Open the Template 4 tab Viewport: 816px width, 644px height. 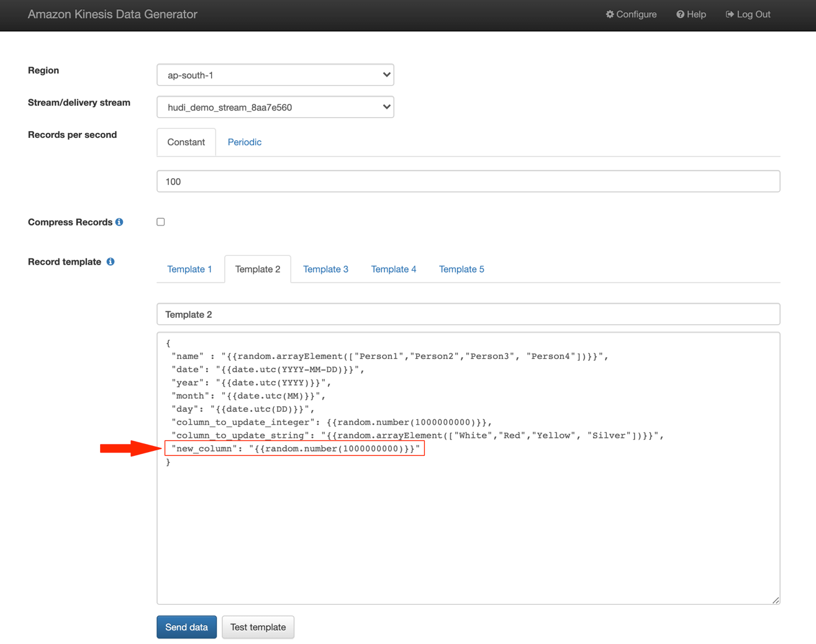click(x=394, y=269)
